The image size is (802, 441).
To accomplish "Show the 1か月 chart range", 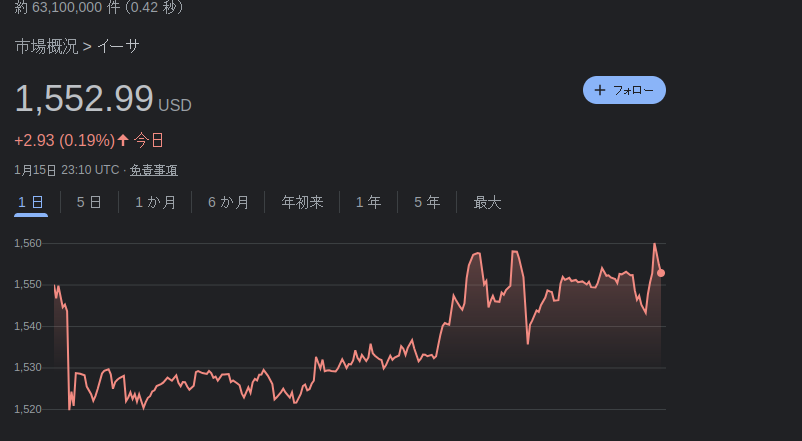I will [156, 202].
